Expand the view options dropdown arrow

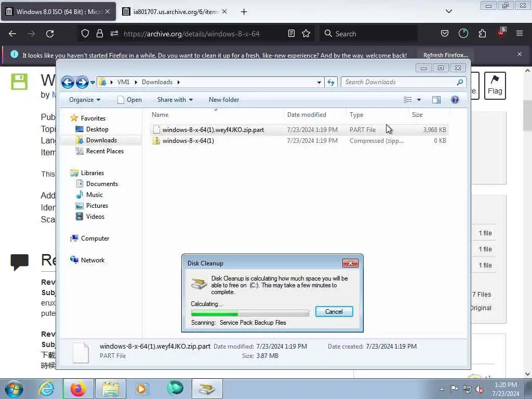(x=419, y=100)
